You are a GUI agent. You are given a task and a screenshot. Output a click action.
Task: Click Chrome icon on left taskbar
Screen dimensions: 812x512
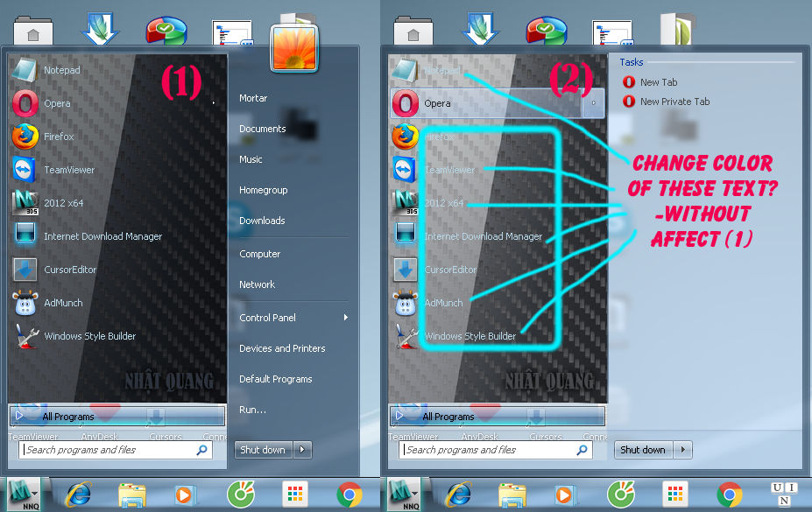pos(350,495)
